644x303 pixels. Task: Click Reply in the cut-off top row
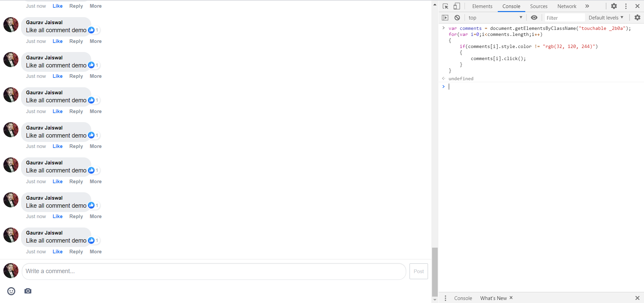pyautogui.click(x=76, y=6)
